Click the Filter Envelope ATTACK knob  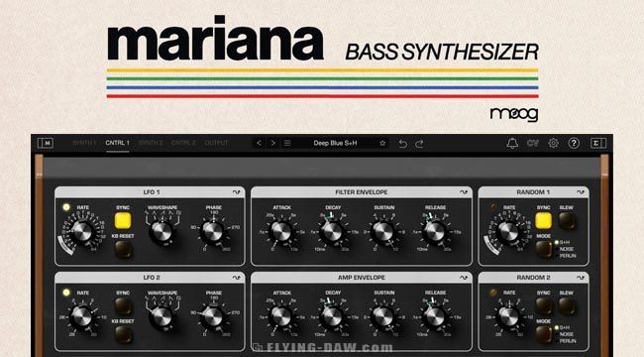pyautogui.click(x=281, y=232)
